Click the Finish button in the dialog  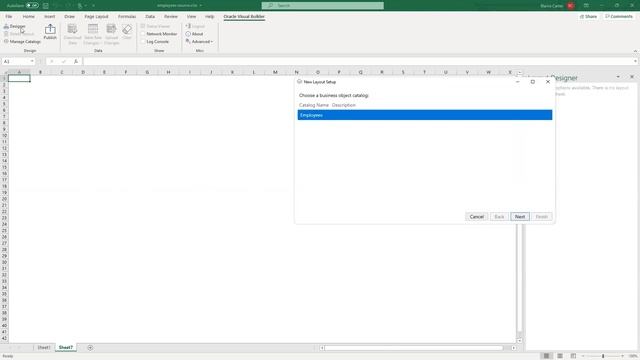coord(542,217)
